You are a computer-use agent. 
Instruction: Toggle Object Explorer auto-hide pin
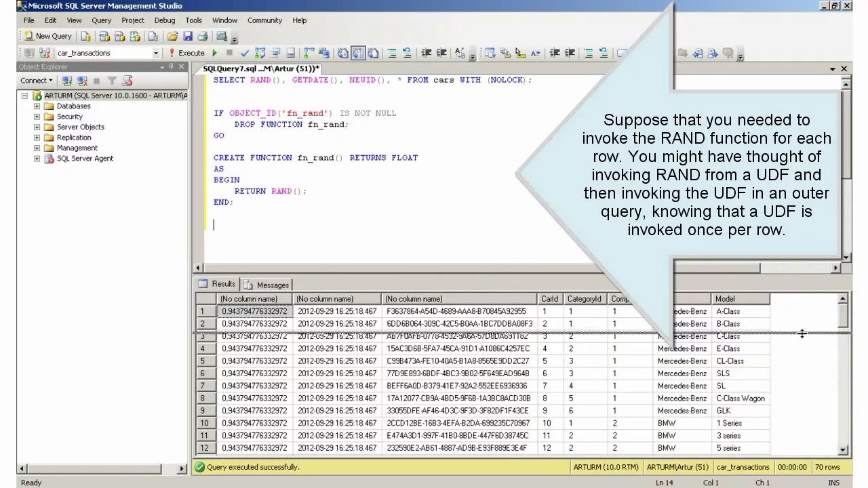click(x=171, y=66)
